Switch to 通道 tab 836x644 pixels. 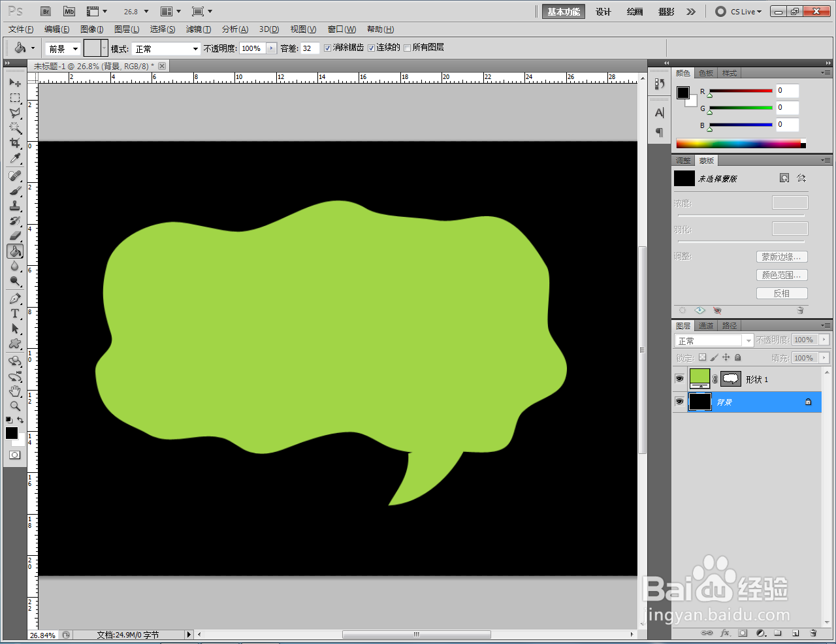706,326
